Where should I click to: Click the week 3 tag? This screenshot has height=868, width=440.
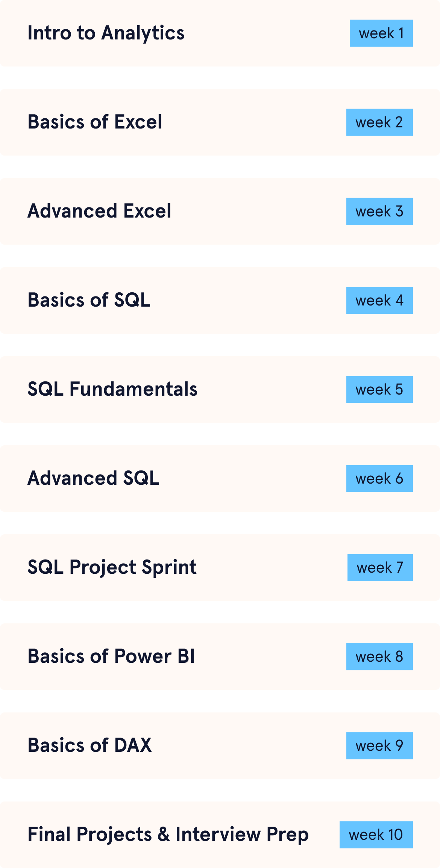[x=379, y=212]
